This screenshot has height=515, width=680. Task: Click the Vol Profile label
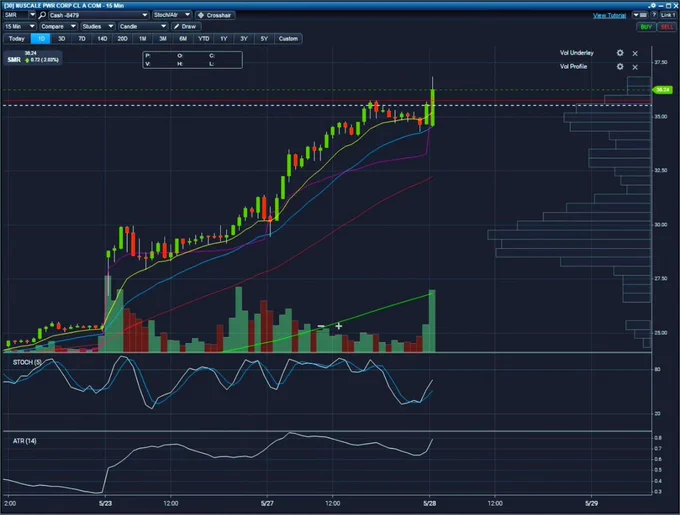[x=573, y=66]
